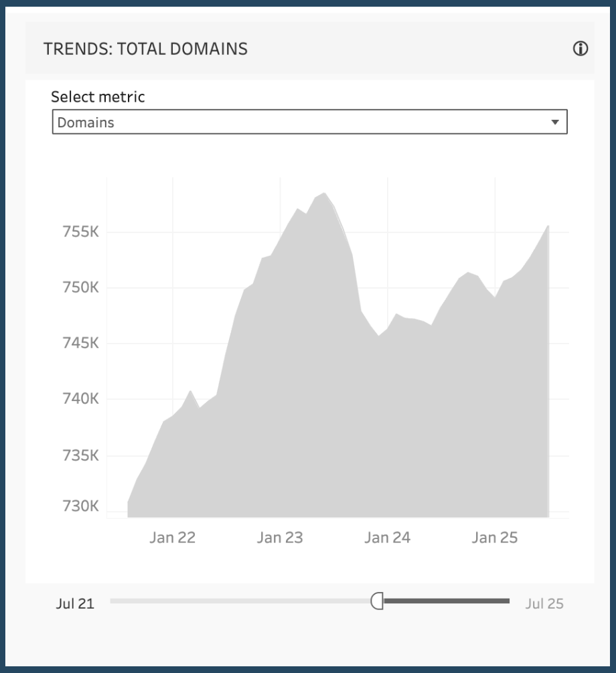Viewport: 616px width, 673px height.
Task: Click the Jul 25 slider end label
Action: point(544,603)
